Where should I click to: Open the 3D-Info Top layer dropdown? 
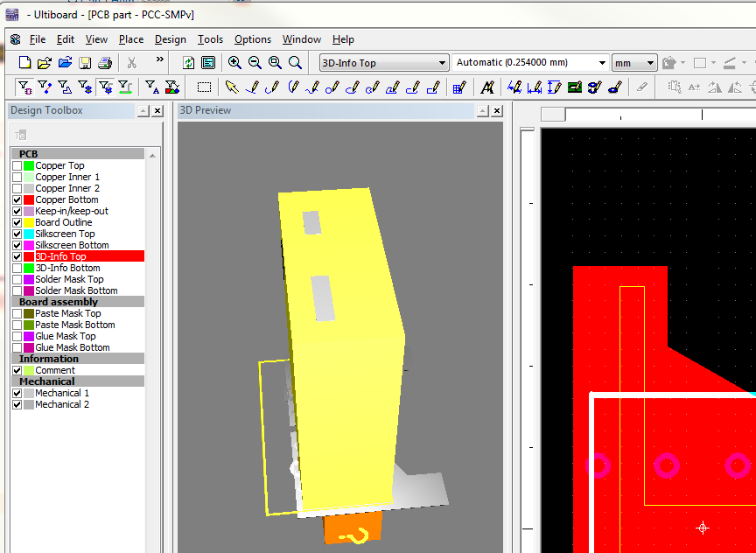442,63
